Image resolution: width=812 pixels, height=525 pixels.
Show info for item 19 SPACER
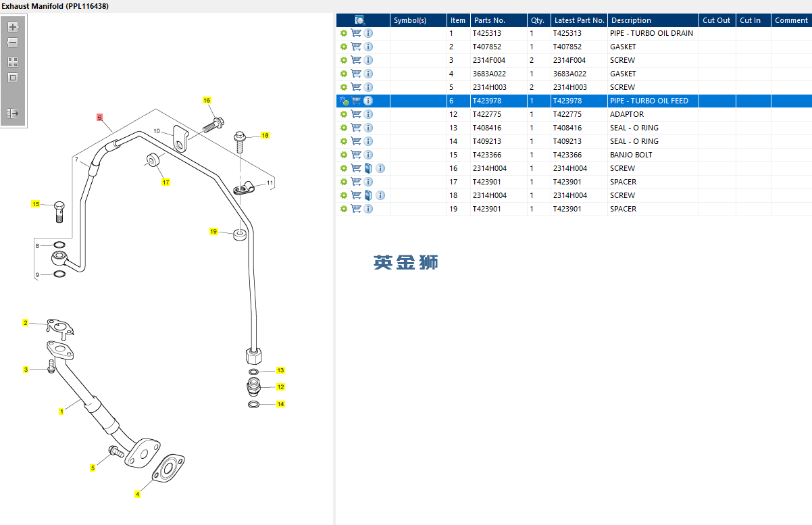[x=368, y=209]
